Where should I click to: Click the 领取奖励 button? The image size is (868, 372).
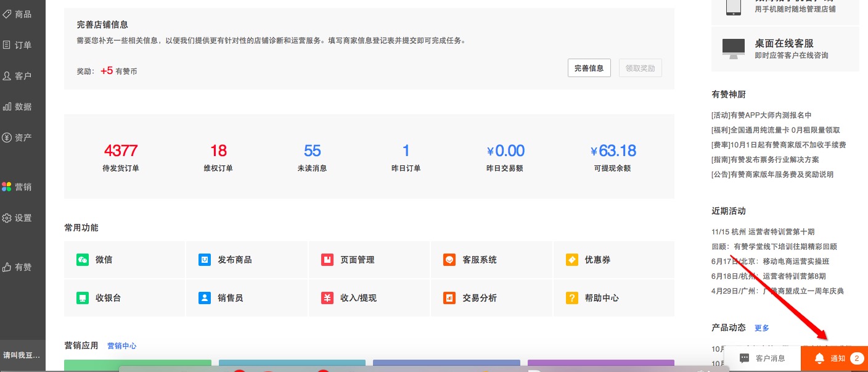pyautogui.click(x=640, y=68)
